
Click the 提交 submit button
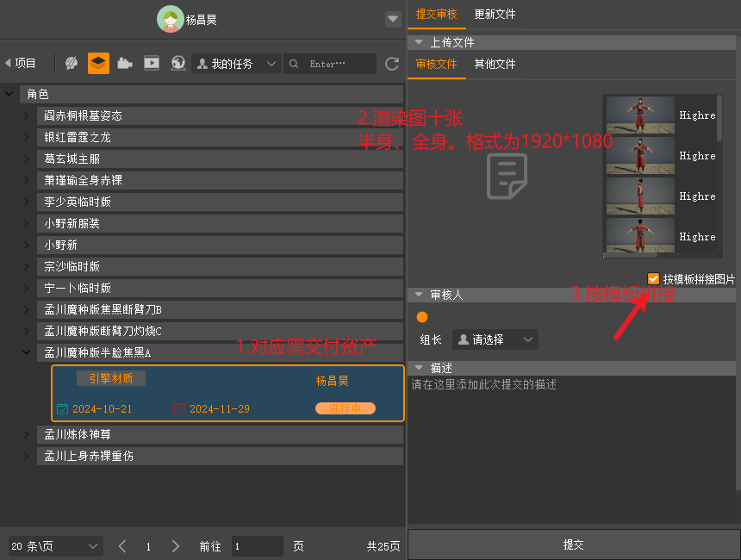(573, 544)
